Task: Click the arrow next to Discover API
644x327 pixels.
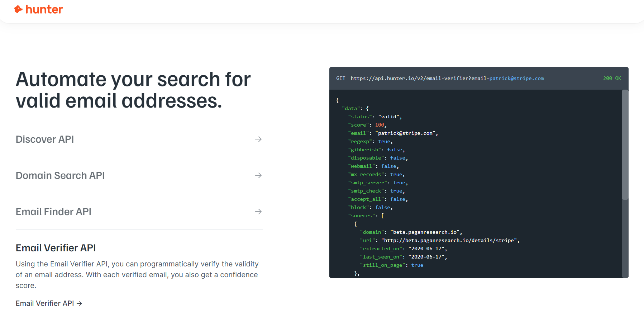Action: pos(258,139)
